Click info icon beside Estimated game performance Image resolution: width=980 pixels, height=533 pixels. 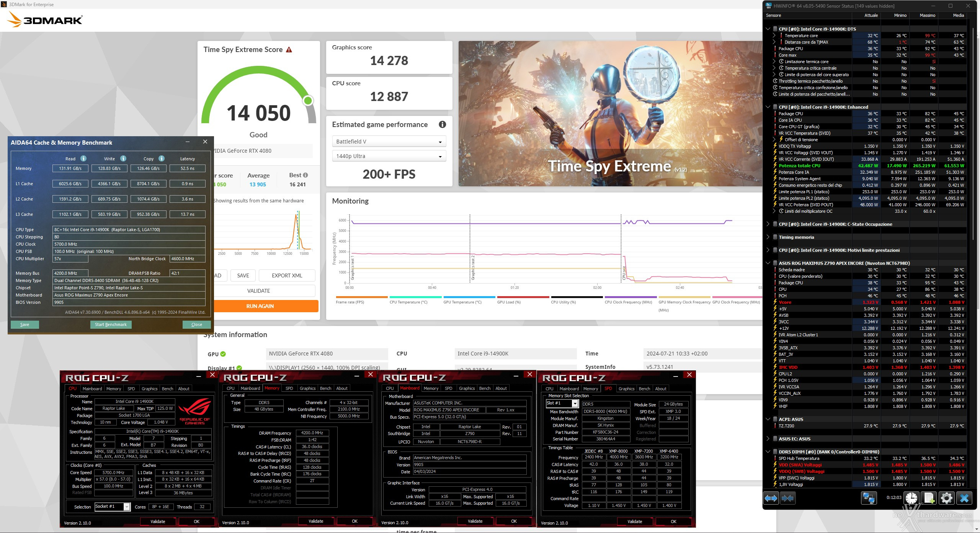[442, 124]
